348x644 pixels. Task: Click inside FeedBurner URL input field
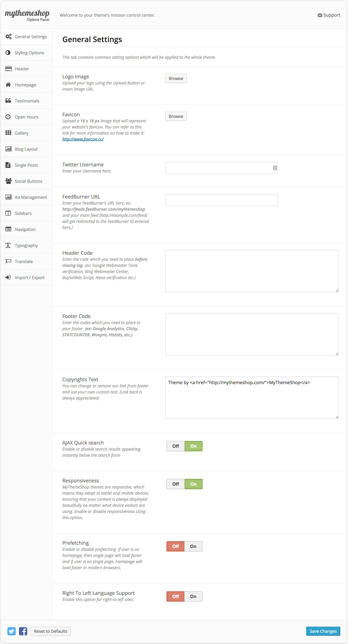(x=221, y=200)
